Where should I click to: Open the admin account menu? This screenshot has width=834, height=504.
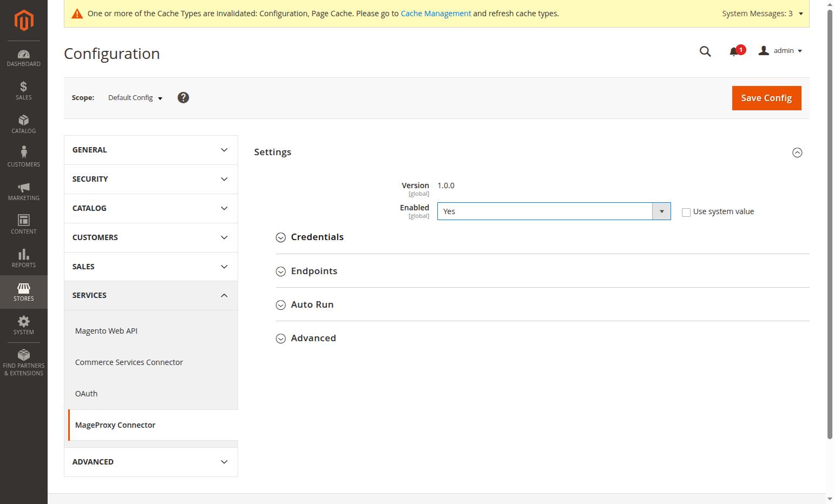tap(780, 51)
